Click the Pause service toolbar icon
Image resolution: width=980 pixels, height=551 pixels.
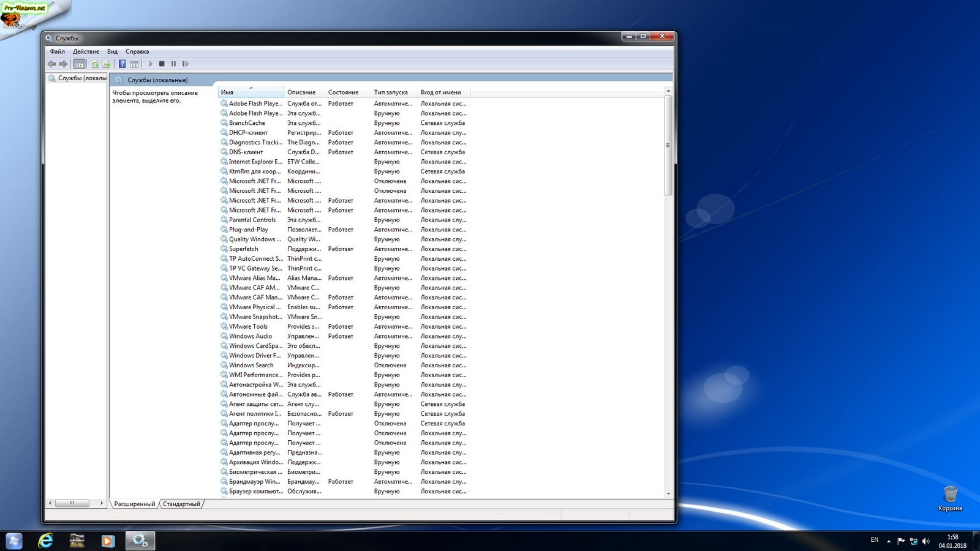173,64
